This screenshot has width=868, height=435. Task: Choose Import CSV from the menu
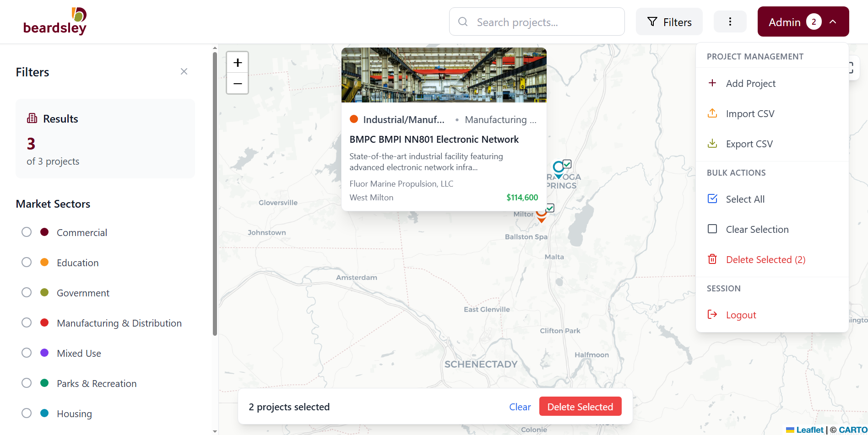(x=750, y=114)
